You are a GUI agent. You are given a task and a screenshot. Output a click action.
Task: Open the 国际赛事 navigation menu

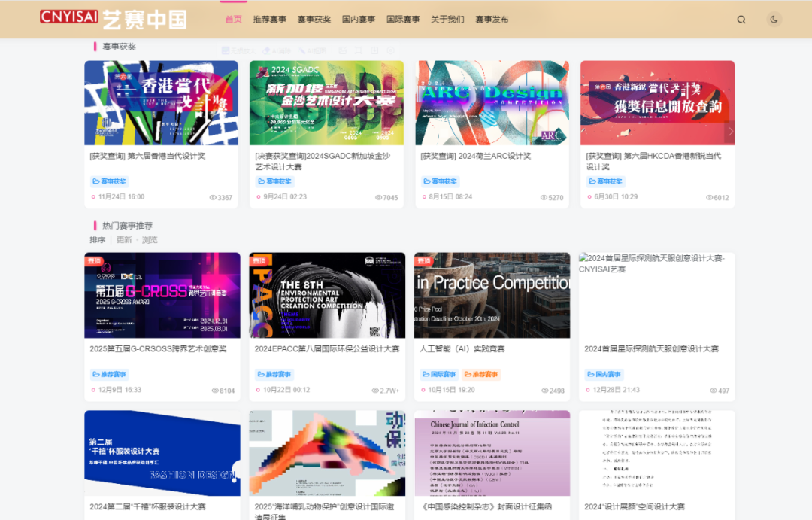pos(403,20)
